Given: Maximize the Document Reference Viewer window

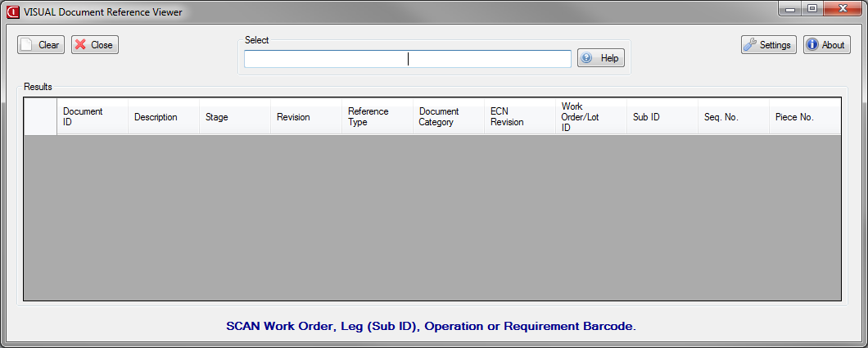Looking at the screenshot, I should (812, 9).
